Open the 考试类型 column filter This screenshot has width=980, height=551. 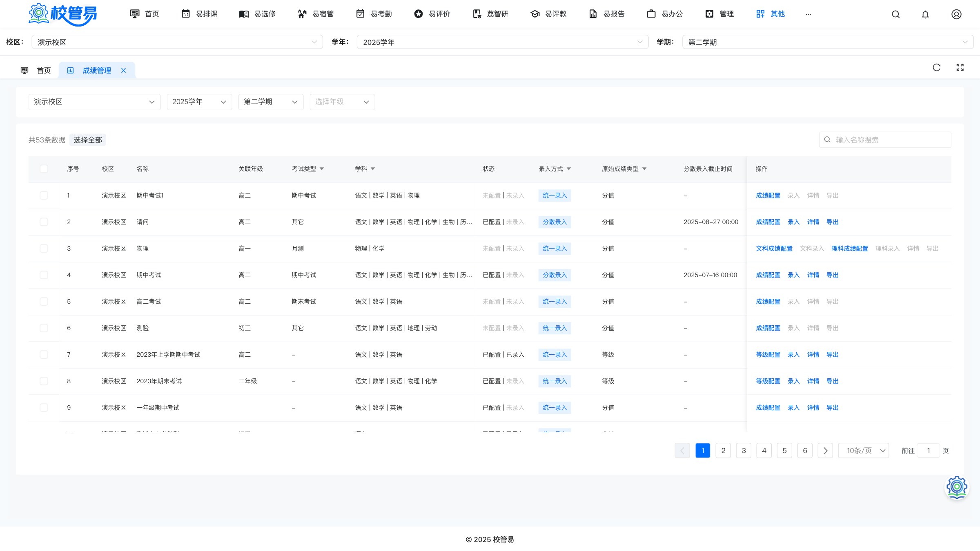tap(322, 169)
